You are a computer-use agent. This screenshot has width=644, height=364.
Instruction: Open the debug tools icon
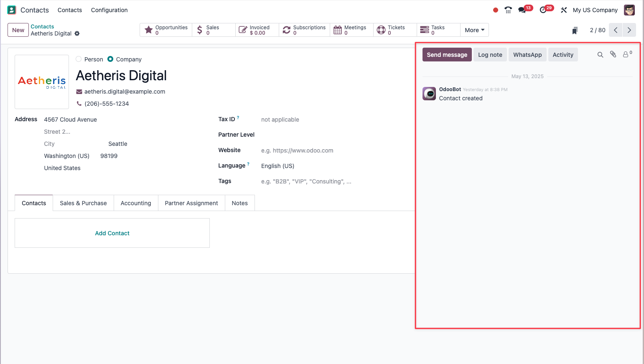(564, 10)
